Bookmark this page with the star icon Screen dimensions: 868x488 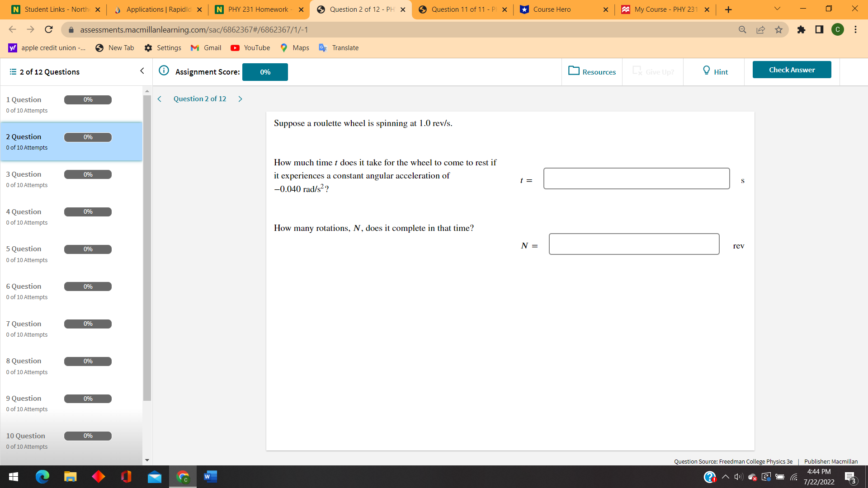coord(778,30)
